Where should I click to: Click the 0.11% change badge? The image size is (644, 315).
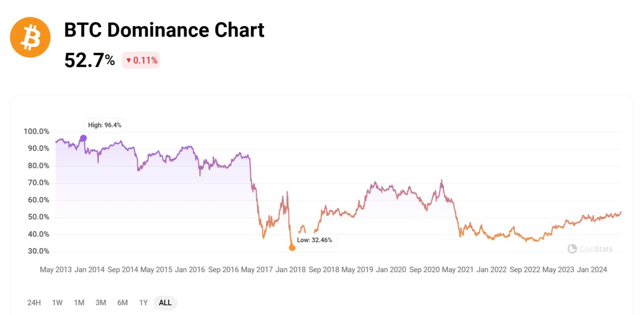(x=141, y=60)
